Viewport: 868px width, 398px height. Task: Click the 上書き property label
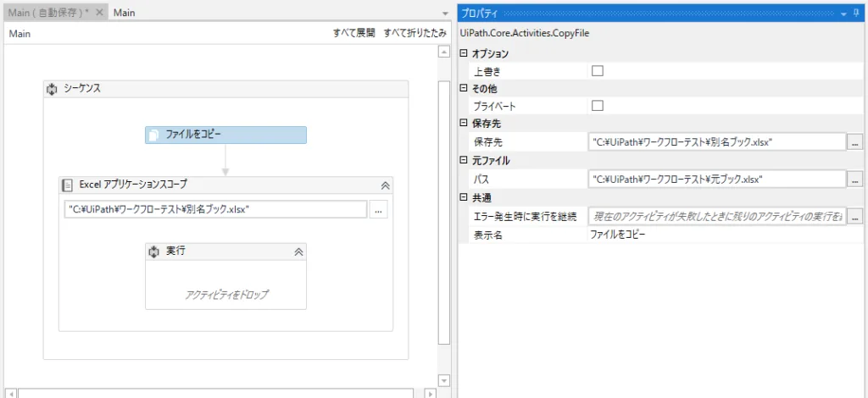tap(487, 71)
